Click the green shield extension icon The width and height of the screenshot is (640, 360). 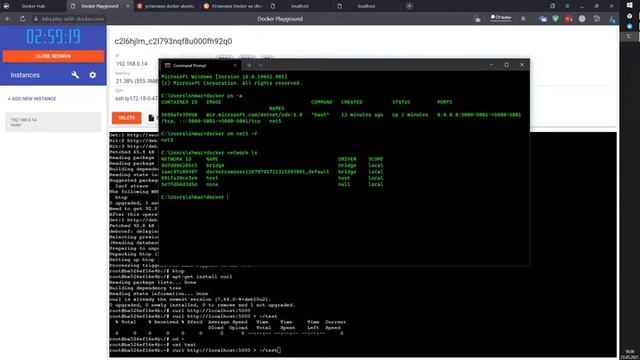[556, 19]
